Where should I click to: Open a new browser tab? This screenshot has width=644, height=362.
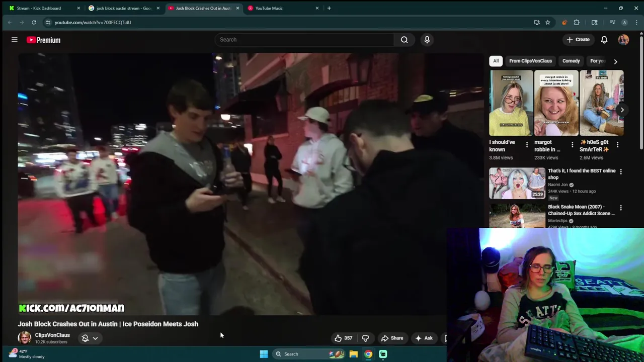[329, 8]
